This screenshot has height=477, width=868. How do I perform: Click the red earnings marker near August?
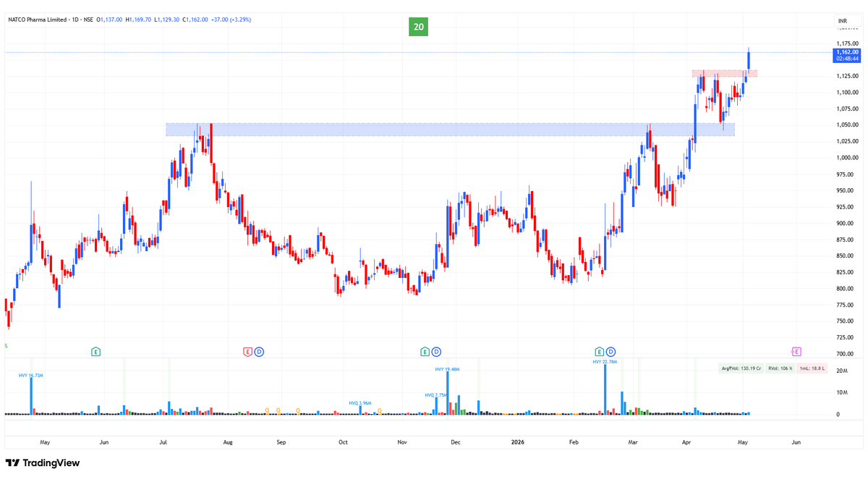247,352
